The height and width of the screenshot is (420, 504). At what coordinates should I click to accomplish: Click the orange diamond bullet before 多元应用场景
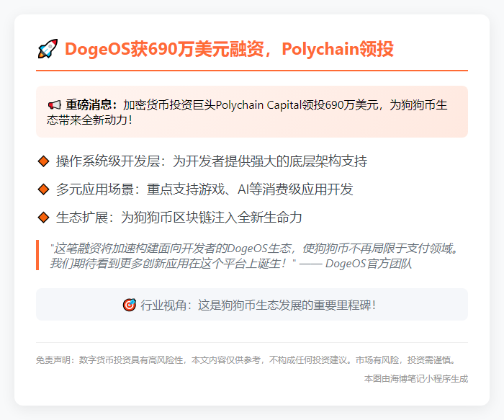[x=43, y=189]
